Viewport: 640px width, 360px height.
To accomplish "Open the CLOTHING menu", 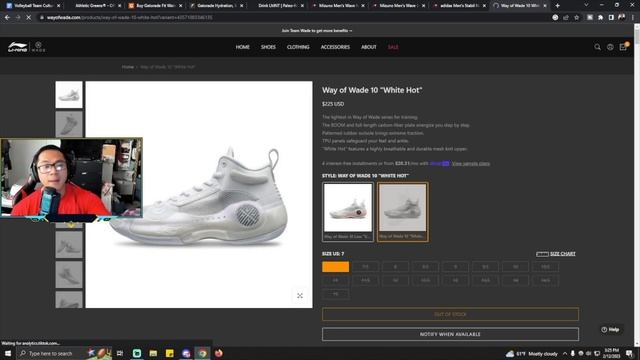I will 298,47.
